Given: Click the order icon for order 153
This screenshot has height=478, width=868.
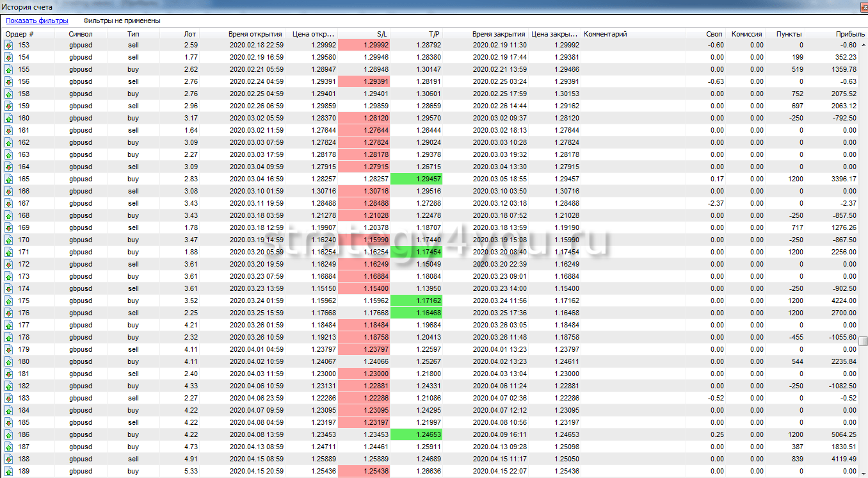Looking at the screenshot, I should pos(9,45).
